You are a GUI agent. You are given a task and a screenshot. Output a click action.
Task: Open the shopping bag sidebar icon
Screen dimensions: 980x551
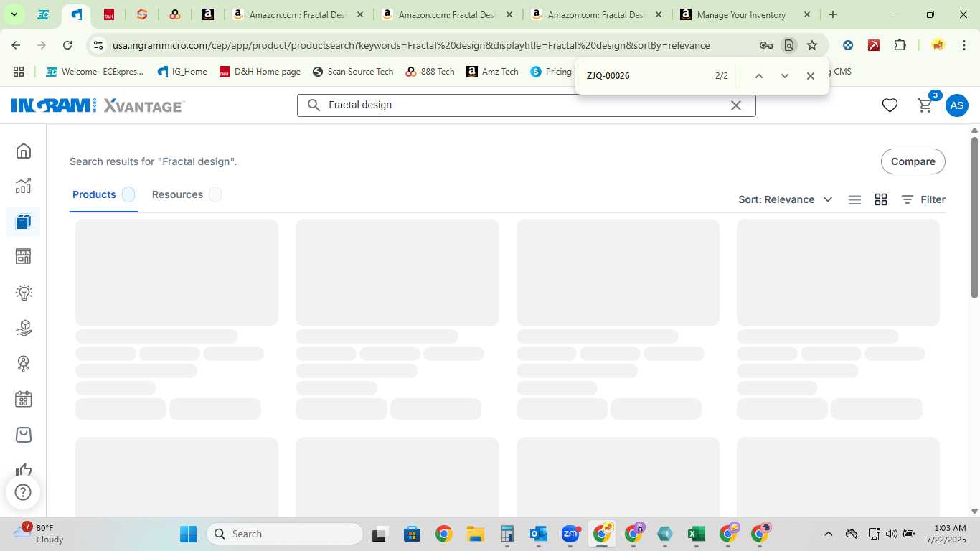point(23,435)
